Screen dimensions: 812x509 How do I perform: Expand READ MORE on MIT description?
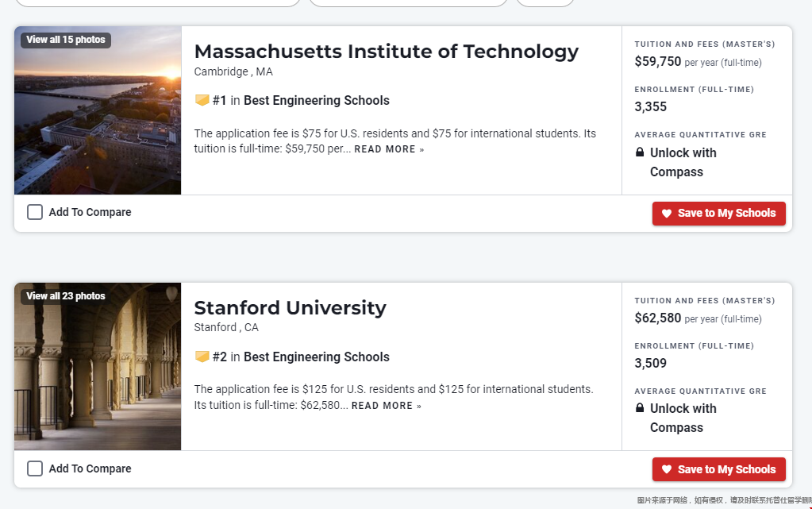tap(389, 149)
